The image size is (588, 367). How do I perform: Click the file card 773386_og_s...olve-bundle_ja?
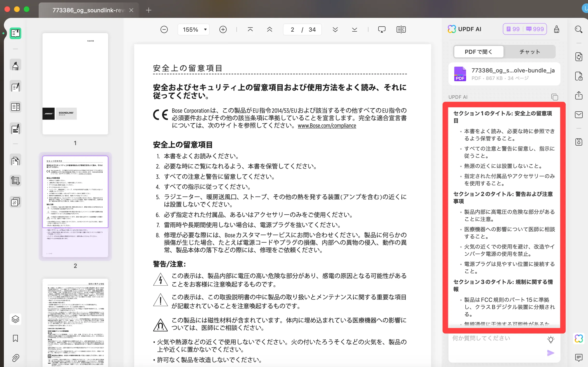[x=504, y=74]
